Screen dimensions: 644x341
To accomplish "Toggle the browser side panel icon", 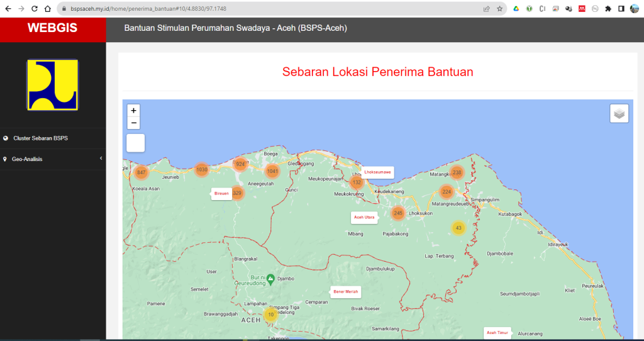I will coord(621,9).
